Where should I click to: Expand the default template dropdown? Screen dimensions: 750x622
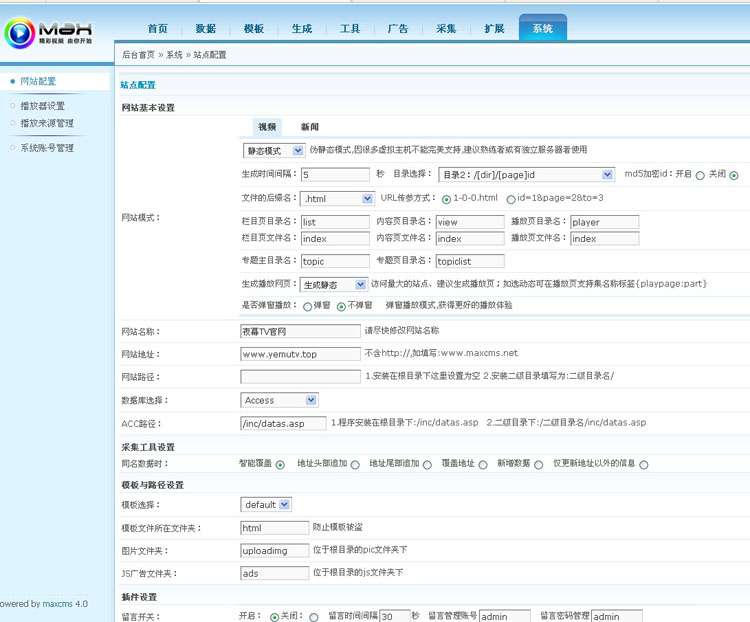click(x=266, y=505)
